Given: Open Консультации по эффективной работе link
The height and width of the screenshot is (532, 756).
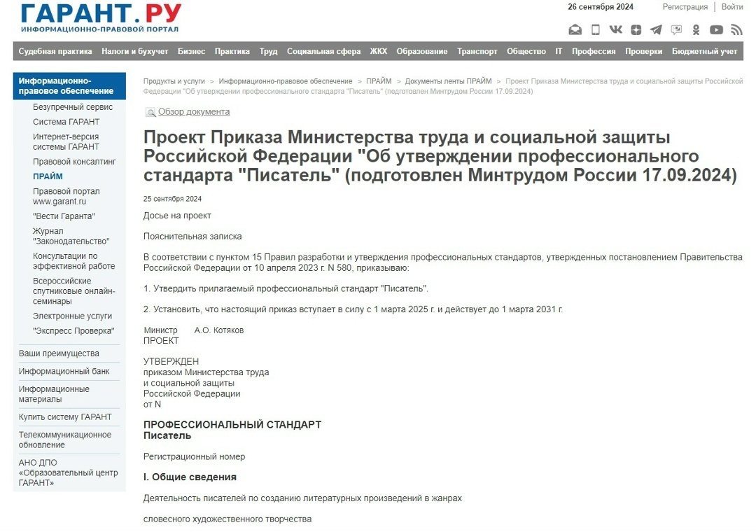Looking at the screenshot, I should coord(73,261).
